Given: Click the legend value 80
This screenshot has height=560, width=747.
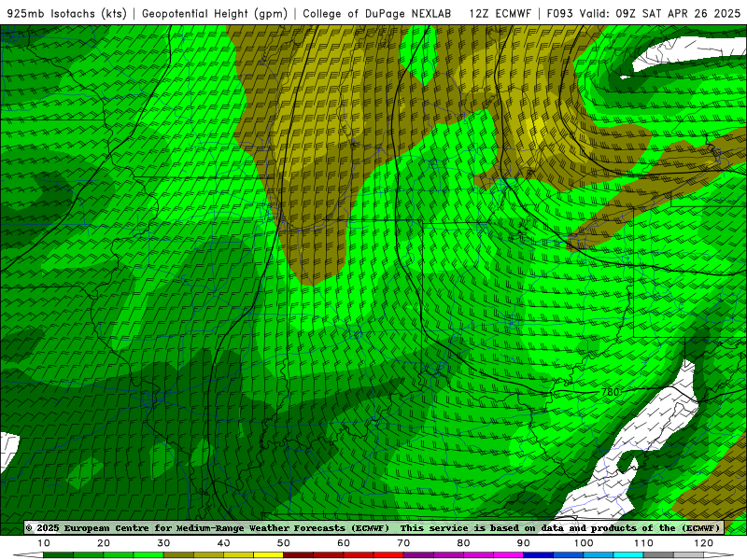Looking at the screenshot, I should tap(463, 543).
